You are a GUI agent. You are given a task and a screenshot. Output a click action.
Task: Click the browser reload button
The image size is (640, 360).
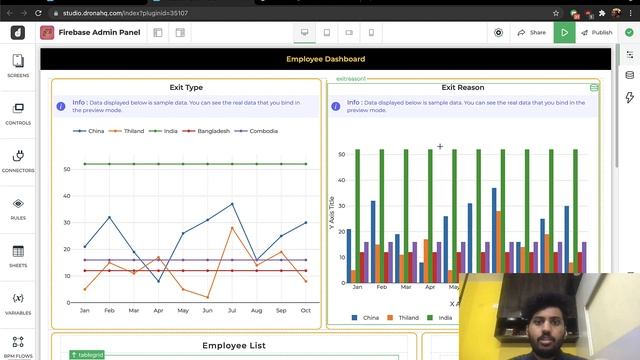point(38,13)
